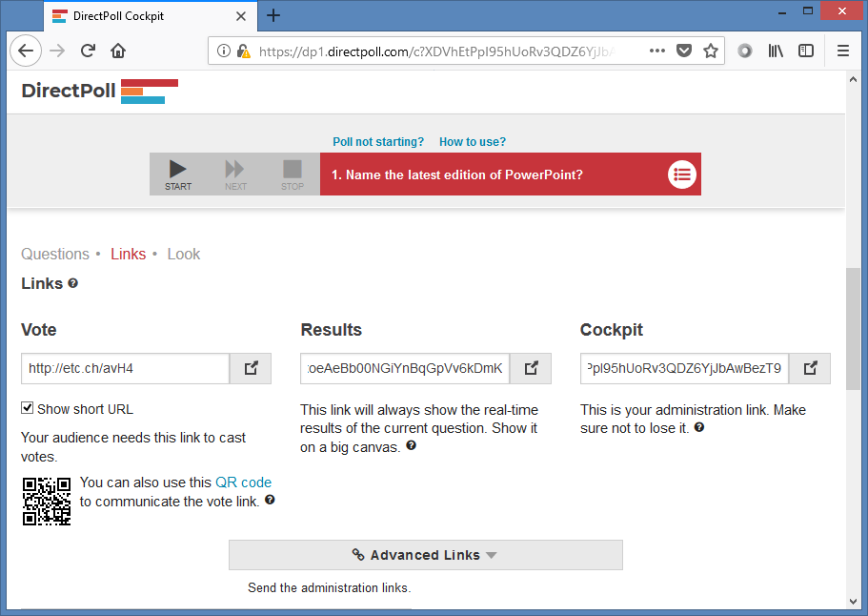Click the Vote URL input field
This screenshot has width=868, height=616.
point(125,368)
